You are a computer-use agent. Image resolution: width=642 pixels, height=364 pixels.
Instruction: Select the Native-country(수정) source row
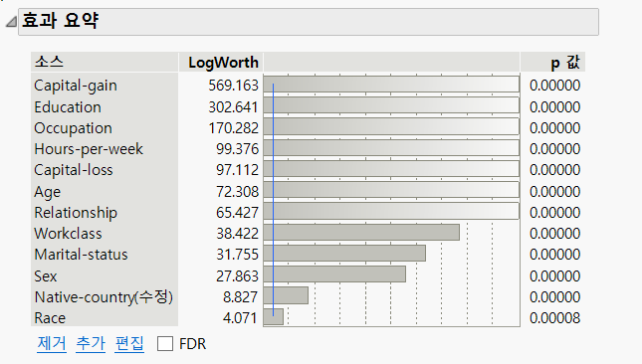(x=105, y=296)
